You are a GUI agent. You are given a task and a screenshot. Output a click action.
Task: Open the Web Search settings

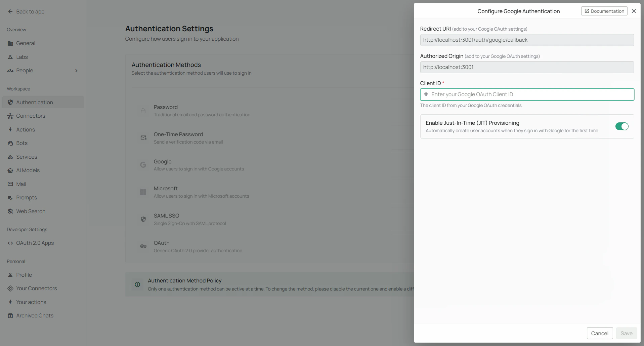[x=43, y=212]
